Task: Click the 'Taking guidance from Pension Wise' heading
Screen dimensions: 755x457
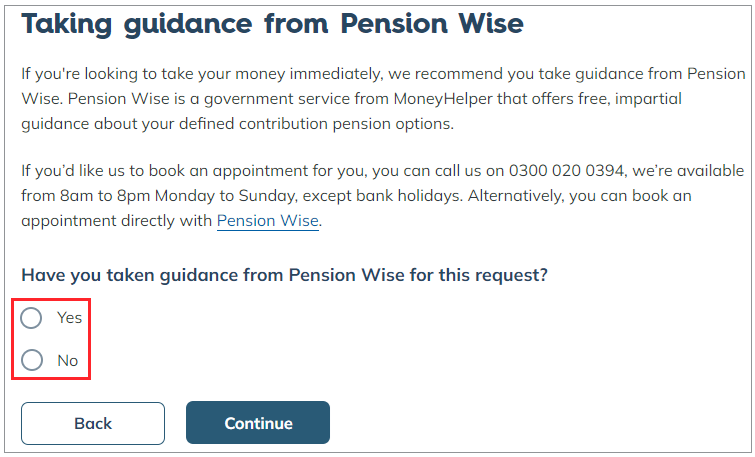Action: tap(273, 23)
